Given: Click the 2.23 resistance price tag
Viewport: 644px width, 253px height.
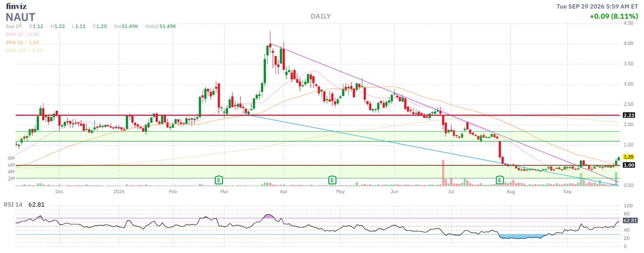Looking at the screenshot, I should coord(629,115).
